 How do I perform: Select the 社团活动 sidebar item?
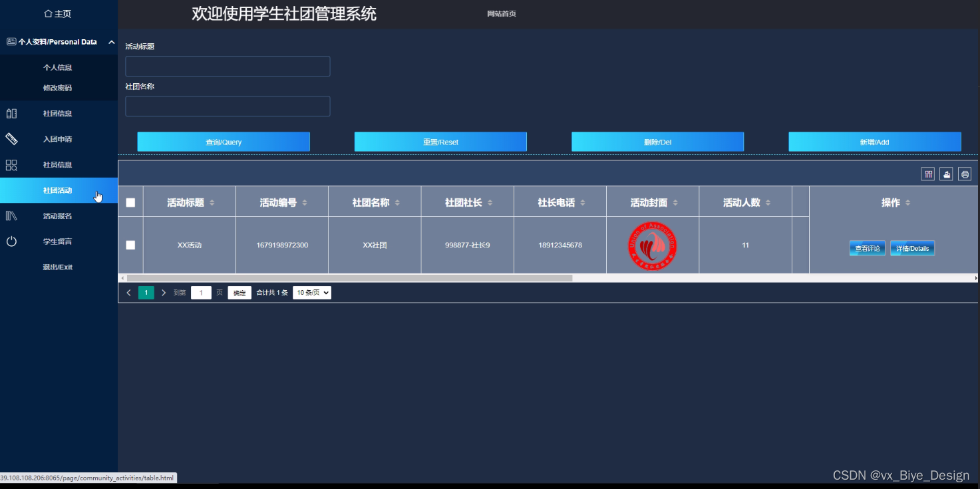(x=59, y=190)
